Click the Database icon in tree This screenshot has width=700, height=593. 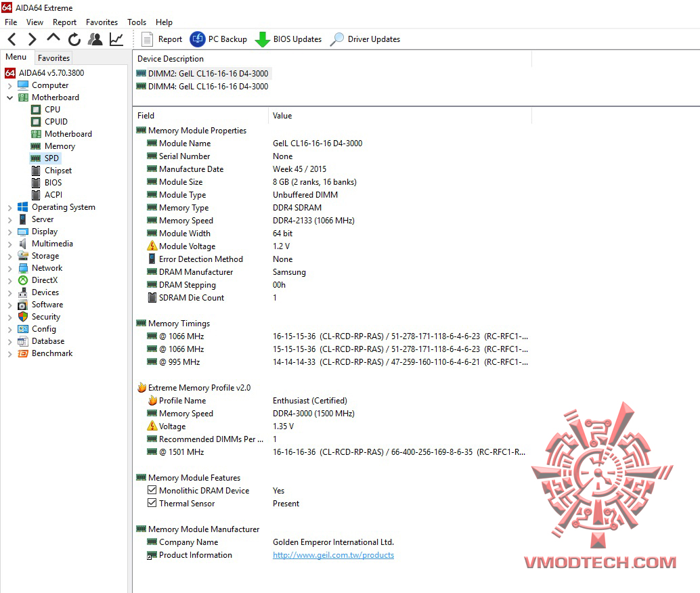(x=23, y=341)
